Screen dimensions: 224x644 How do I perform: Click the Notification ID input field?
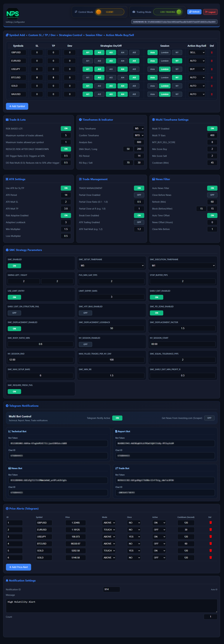(111, 589)
